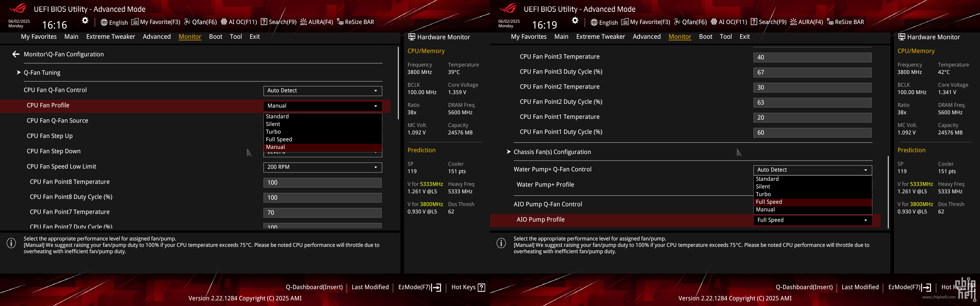Viewport: 980px width, 306px height.
Task: Select Full Speed in CPU Fan Profile list
Action: [323, 139]
